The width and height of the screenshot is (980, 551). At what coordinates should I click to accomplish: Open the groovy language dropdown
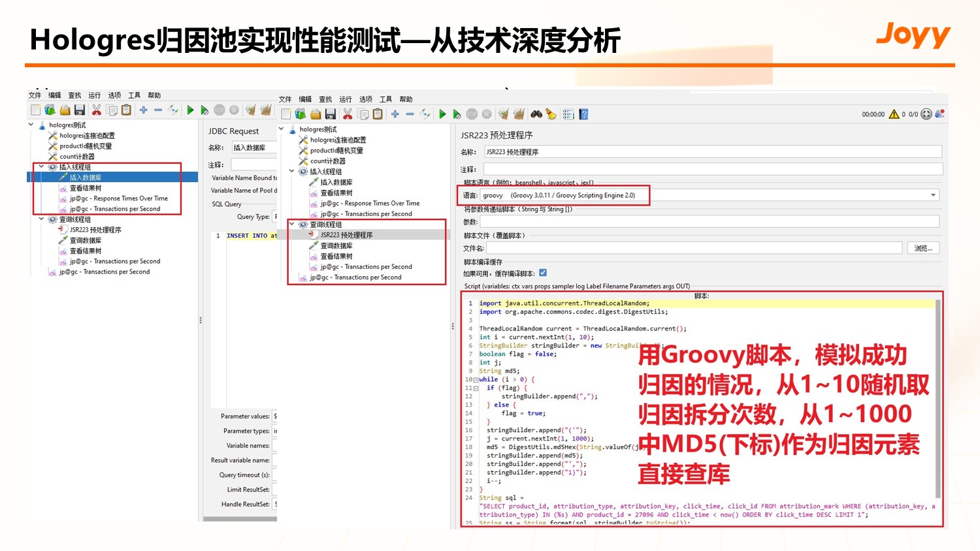coord(934,195)
